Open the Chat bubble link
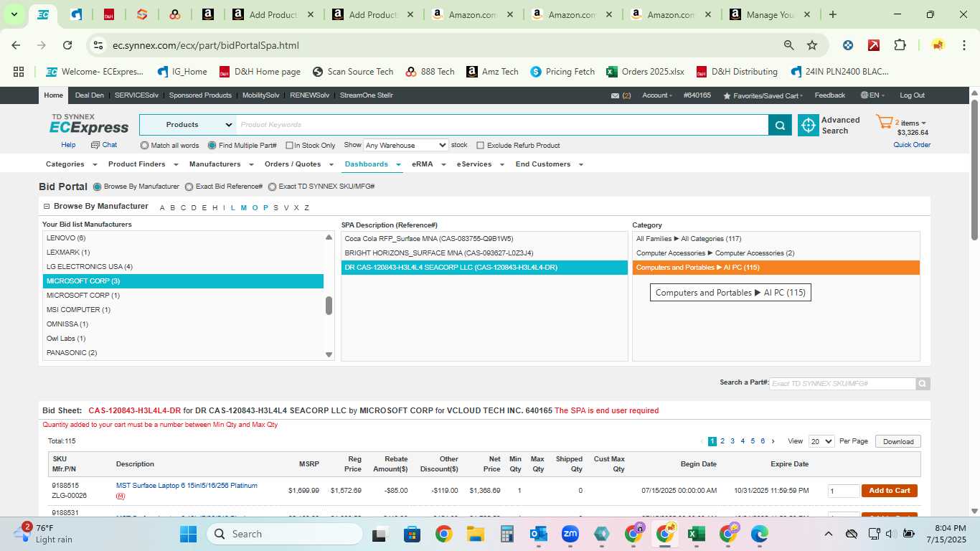 click(103, 145)
